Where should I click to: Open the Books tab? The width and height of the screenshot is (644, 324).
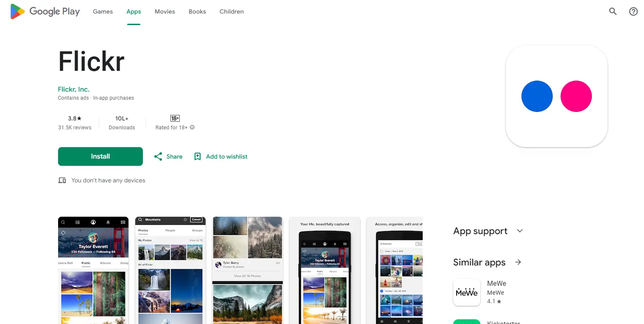[197, 11]
